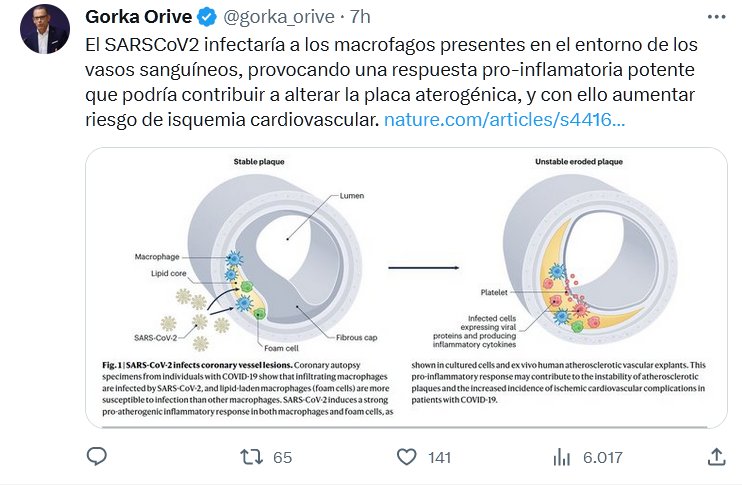742x492 pixels.
Task: Open Gorka Orive's profile picture
Action: (44, 28)
